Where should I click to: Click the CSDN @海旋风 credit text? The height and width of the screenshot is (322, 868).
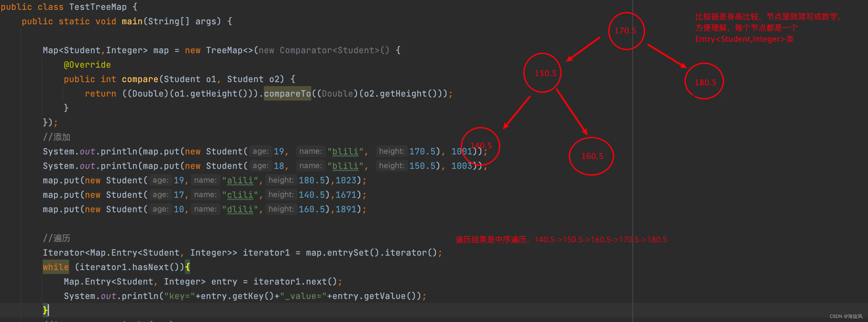(846, 316)
